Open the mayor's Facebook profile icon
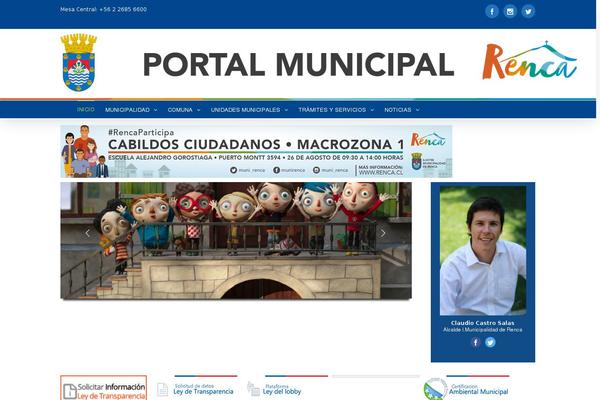The height and width of the screenshot is (400, 600). pos(476,342)
